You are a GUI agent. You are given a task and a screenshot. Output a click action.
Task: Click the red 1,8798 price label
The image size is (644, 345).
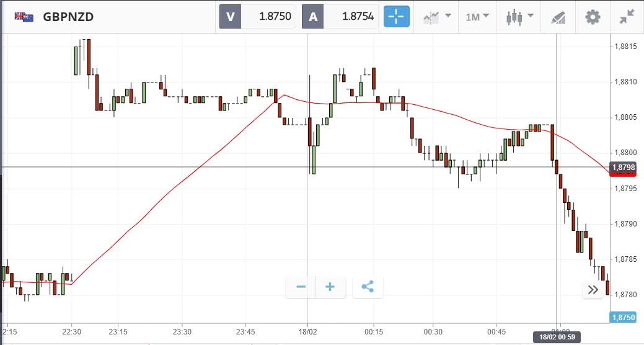coord(622,168)
